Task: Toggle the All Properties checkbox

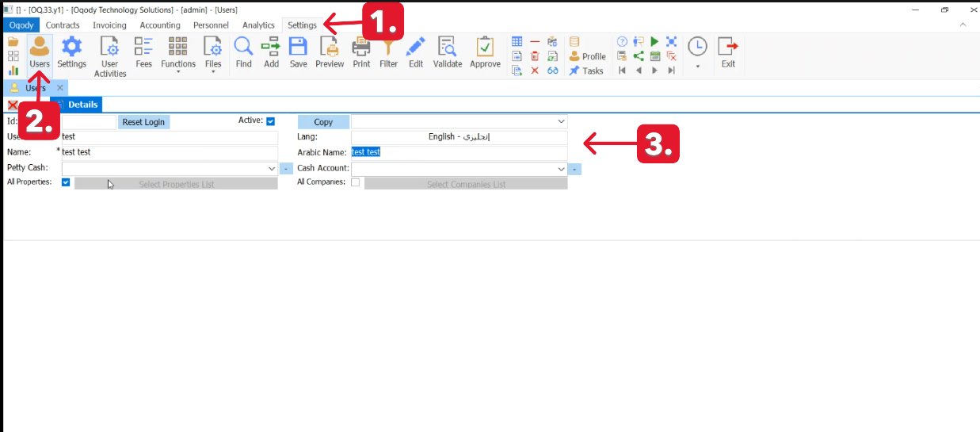Action: [x=66, y=182]
